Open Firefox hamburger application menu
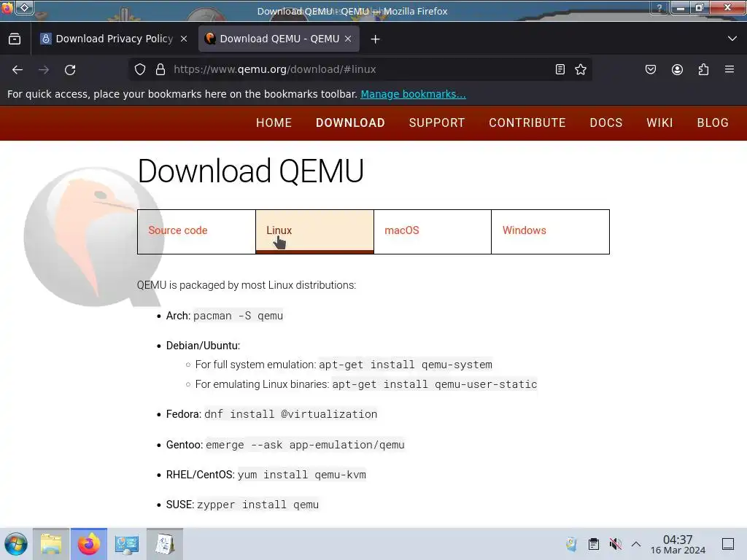The height and width of the screenshot is (560, 747). tap(729, 69)
